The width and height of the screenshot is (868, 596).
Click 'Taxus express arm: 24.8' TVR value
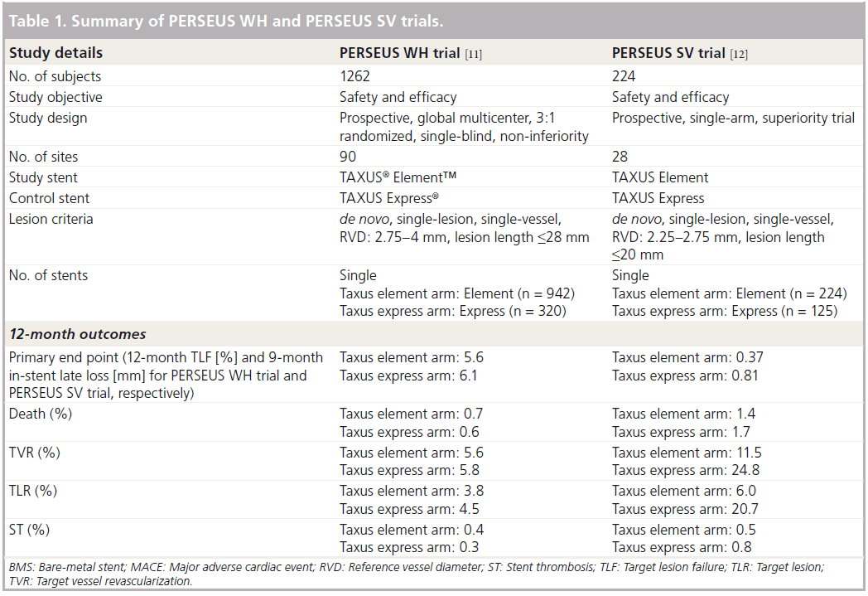[x=686, y=470]
